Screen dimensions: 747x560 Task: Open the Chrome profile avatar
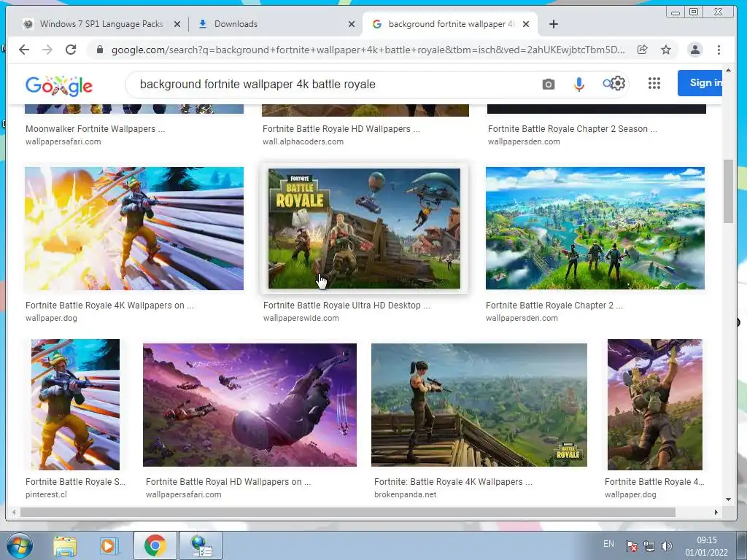[x=695, y=50]
